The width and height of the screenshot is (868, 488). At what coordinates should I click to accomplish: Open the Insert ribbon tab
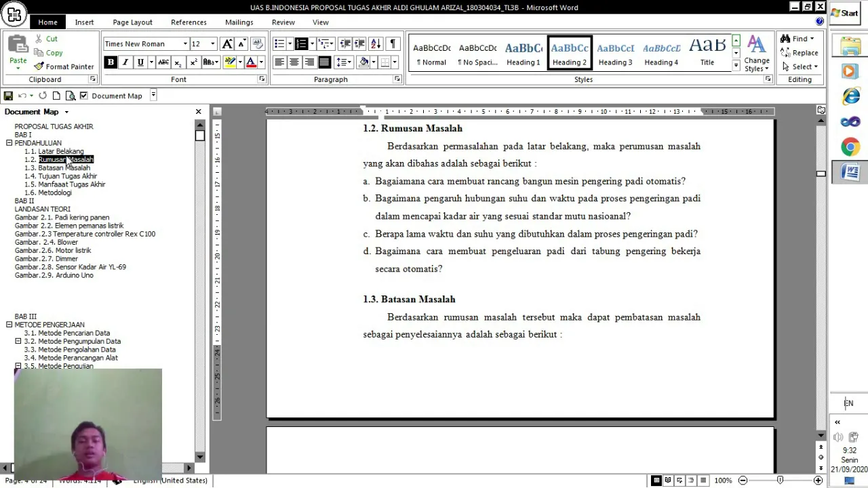click(x=84, y=22)
